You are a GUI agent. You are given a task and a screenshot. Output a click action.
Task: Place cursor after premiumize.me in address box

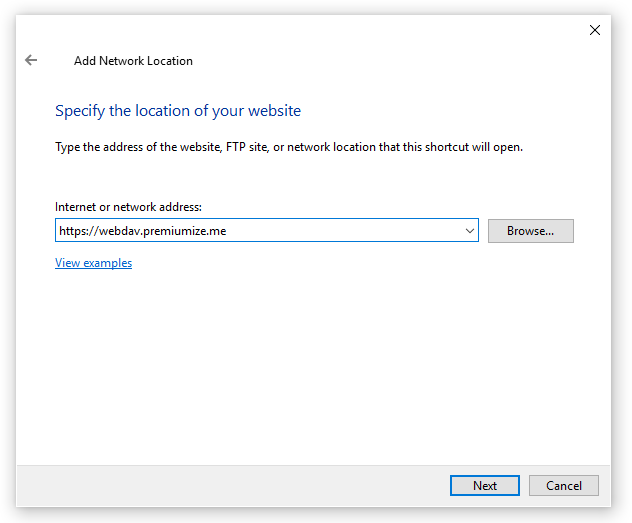(x=227, y=231)
